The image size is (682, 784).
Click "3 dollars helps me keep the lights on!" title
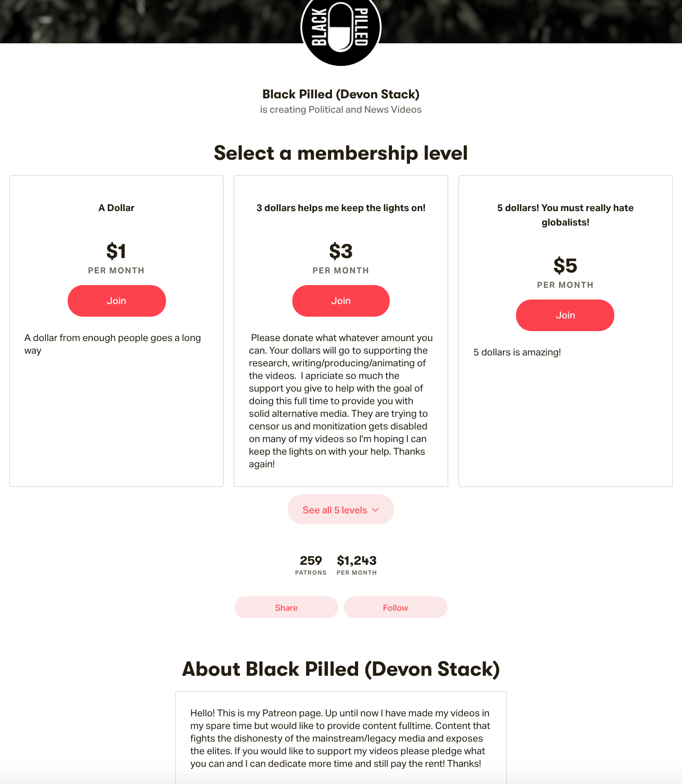click(x=341, y=208)
